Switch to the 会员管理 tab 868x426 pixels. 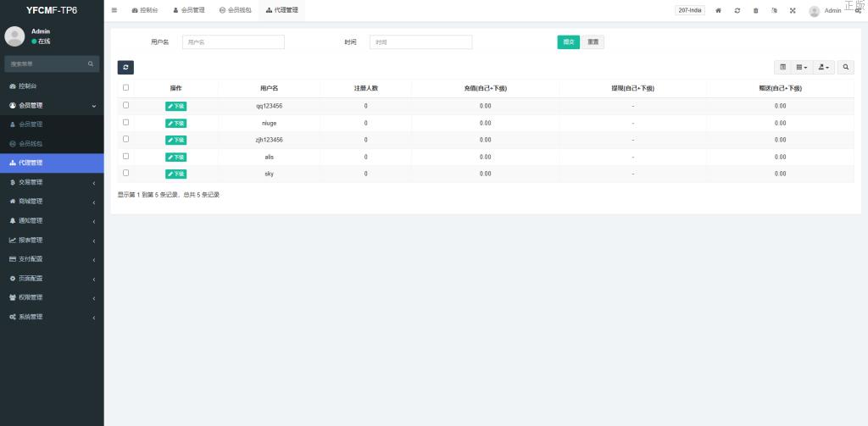[x=188, y=10]
